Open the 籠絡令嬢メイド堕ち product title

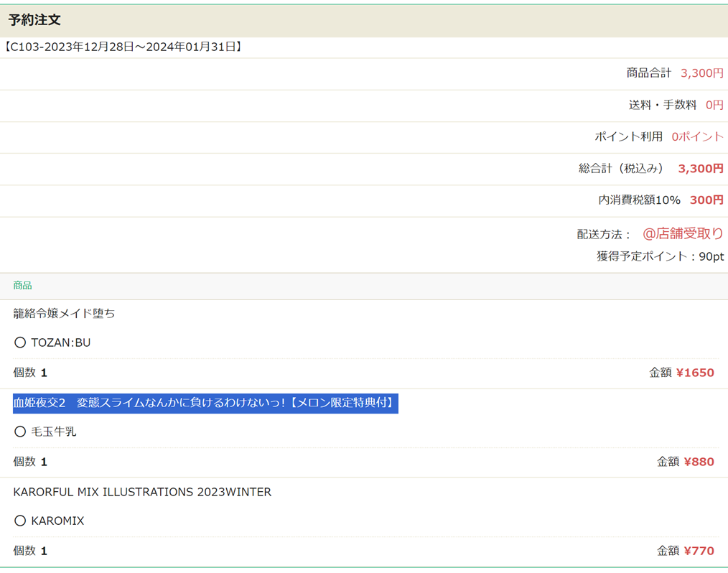click(64, 313)
